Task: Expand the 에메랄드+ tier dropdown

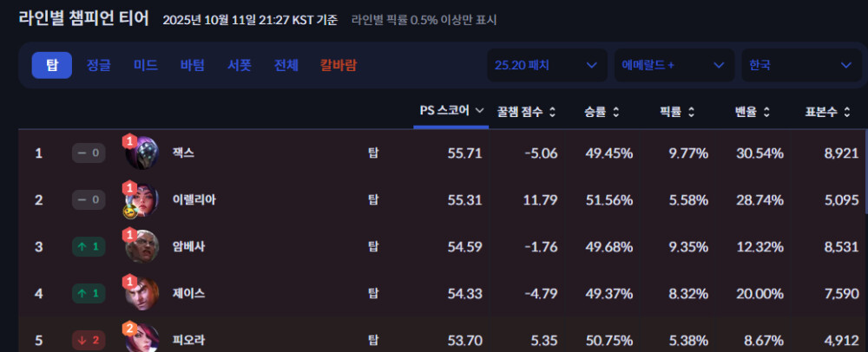Action: (673, 65)
